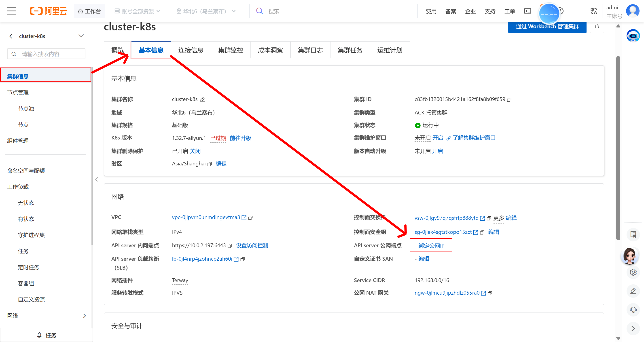
Task: Open the 工作台 home button
Action: pos(89,11)
